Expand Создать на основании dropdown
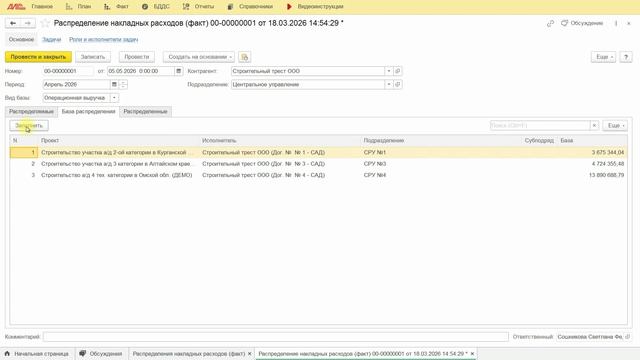Image resolution: width=640 pixels, height=360 pixels. tap(199, 57)
